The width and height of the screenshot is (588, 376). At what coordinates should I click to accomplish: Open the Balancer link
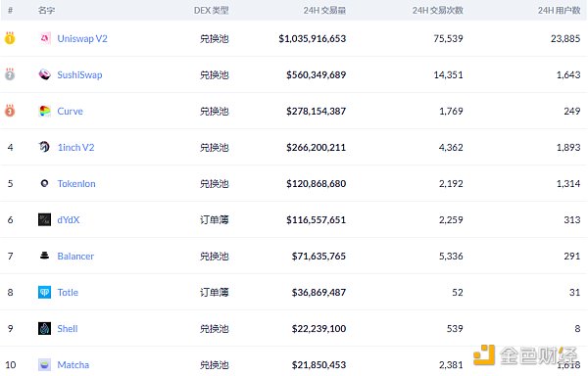coord(75,257)
